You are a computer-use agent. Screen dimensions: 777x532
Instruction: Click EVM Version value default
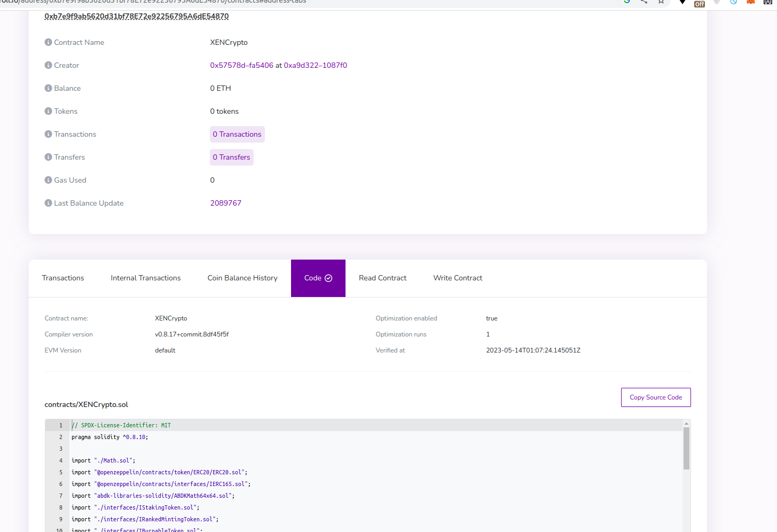tap(165, 350)
